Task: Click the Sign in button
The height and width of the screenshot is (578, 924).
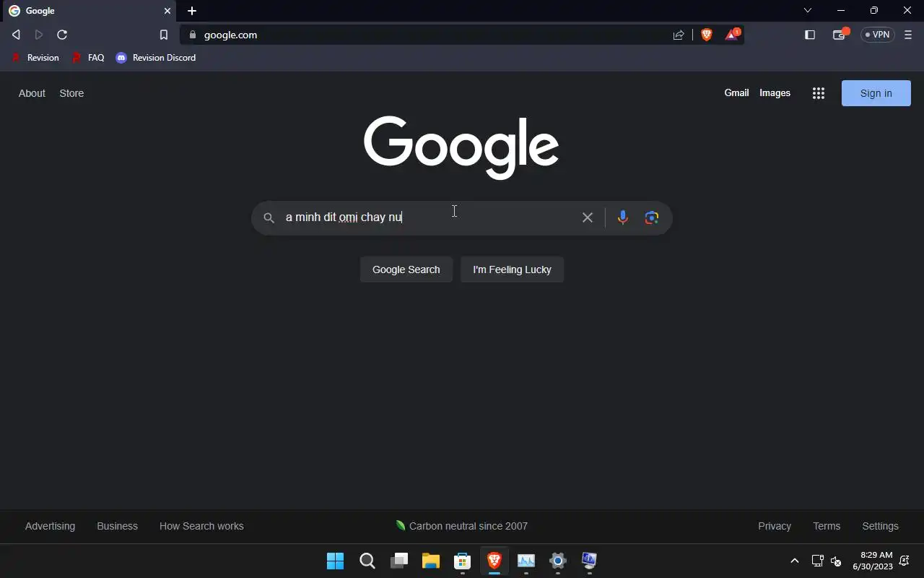Action: point(876,93)
